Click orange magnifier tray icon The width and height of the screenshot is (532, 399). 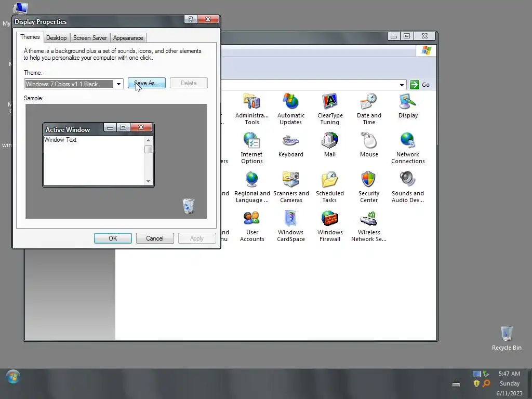coord(486,383)
